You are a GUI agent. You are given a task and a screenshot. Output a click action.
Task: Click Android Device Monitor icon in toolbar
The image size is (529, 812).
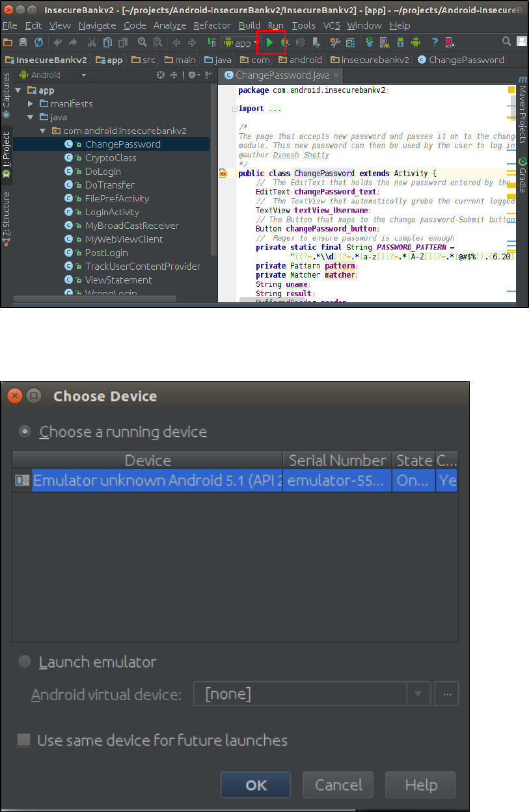pos(416,42)
